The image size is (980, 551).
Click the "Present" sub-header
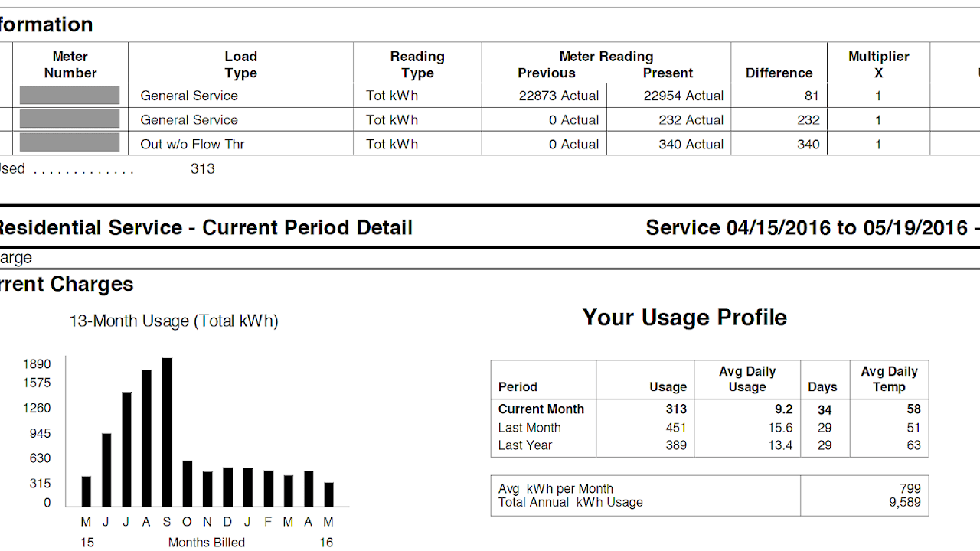[x=668, y=73]
